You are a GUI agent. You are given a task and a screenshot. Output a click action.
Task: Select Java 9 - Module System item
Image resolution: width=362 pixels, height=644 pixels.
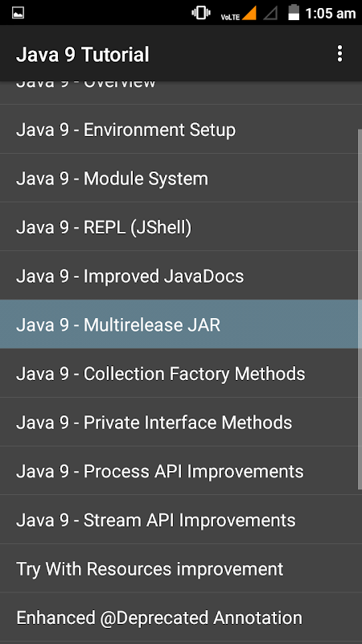pyautogui.click(x=181, y=178)
